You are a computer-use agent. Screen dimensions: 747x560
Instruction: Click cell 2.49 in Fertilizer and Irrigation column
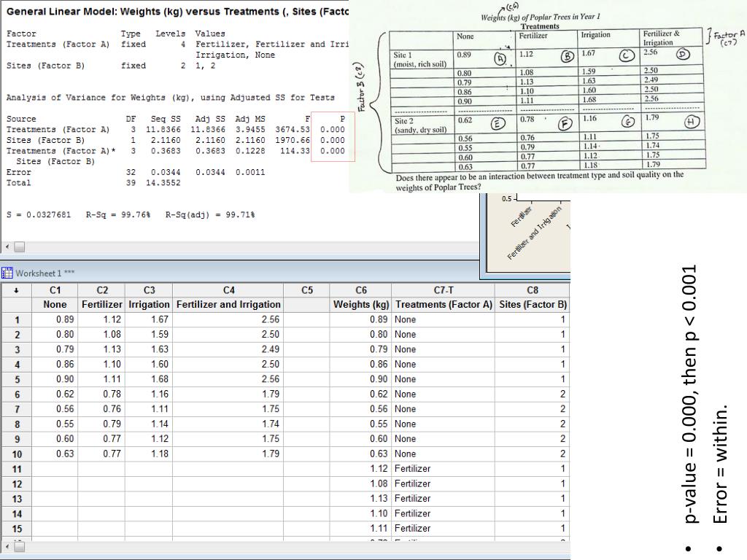pos(228,349)
